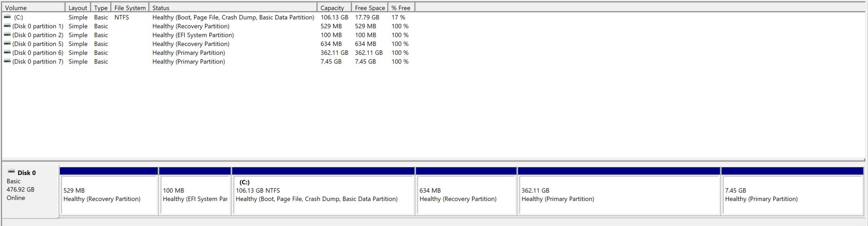
Task: Select the 634 MB Recovery Partition block
Action: (466, 191)
